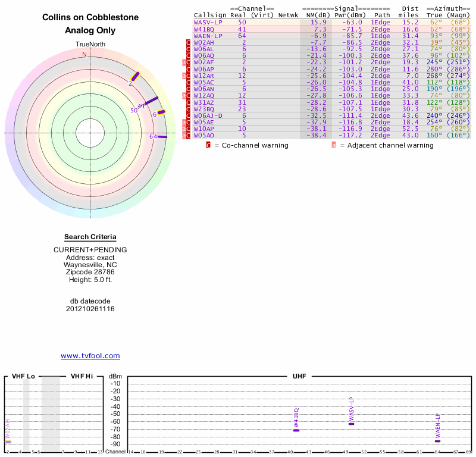476x457 pixels.
Task: Select the WAEN-LP callsign in the table
Action: point(208,36)
